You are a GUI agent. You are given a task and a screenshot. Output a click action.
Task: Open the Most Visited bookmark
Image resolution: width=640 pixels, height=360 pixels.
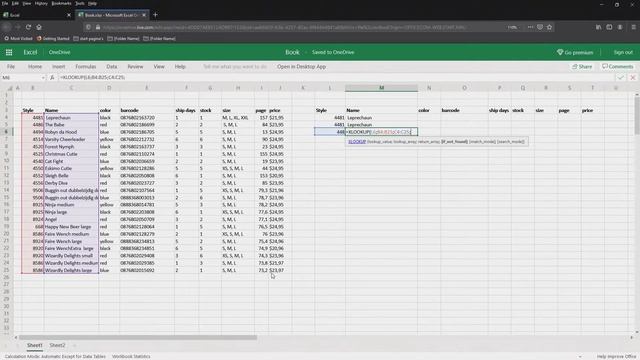tap(18, 38)
